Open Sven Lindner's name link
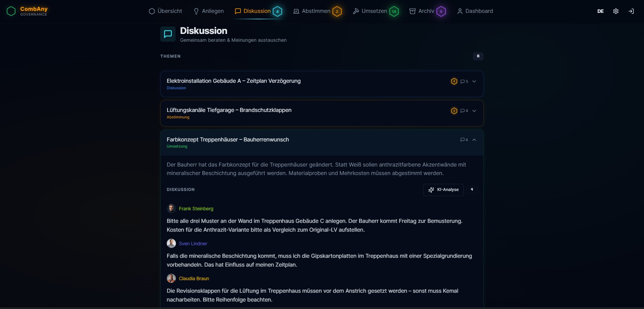 coord(193,244)
